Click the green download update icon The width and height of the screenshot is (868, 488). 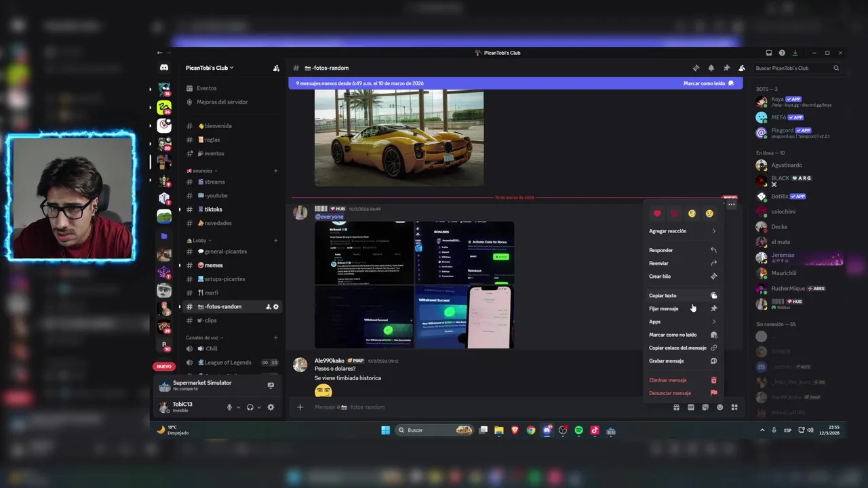coord(795,53)
